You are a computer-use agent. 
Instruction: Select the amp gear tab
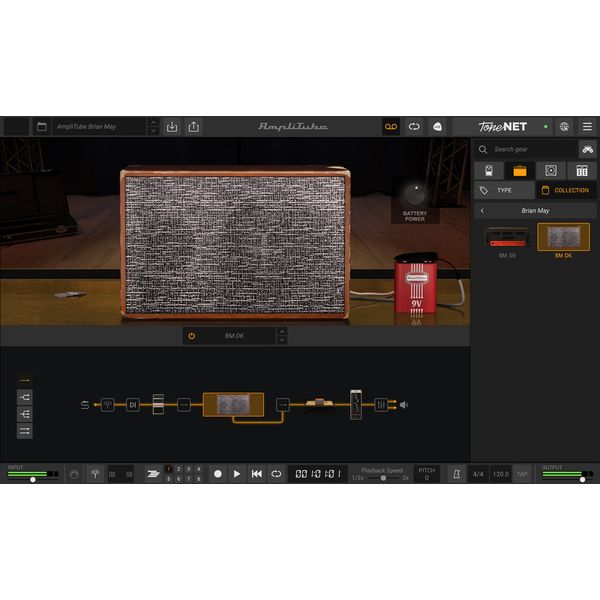click(x=520, y=171)
